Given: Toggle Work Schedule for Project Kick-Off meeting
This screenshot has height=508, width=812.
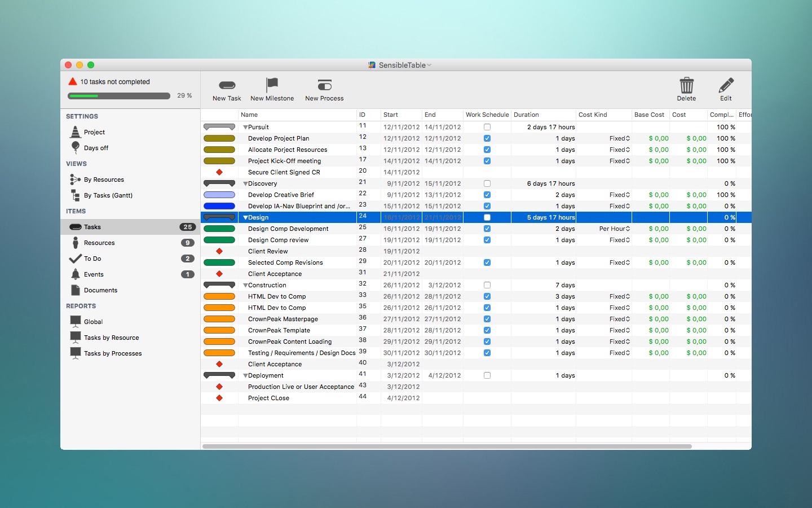Looking at the screenshot, I should click(x=487, y=161).
